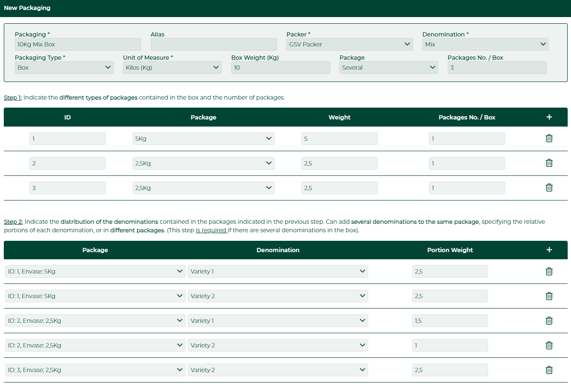Click the top Packages No. / Box field showing 3
571x392 pixels.
(497, 68)
